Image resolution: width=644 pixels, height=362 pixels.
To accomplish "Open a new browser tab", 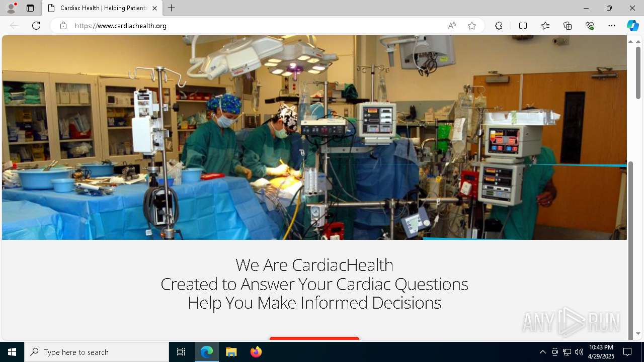I will [172, 8].
